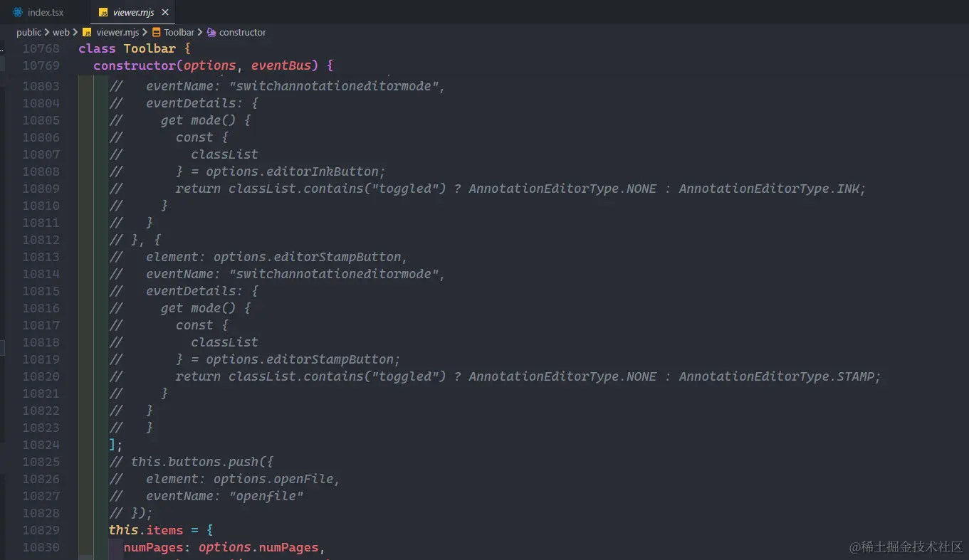969x560 pixels.
Task: Close the viewer.mjs editor tab
Action: (x=164, y=11)
